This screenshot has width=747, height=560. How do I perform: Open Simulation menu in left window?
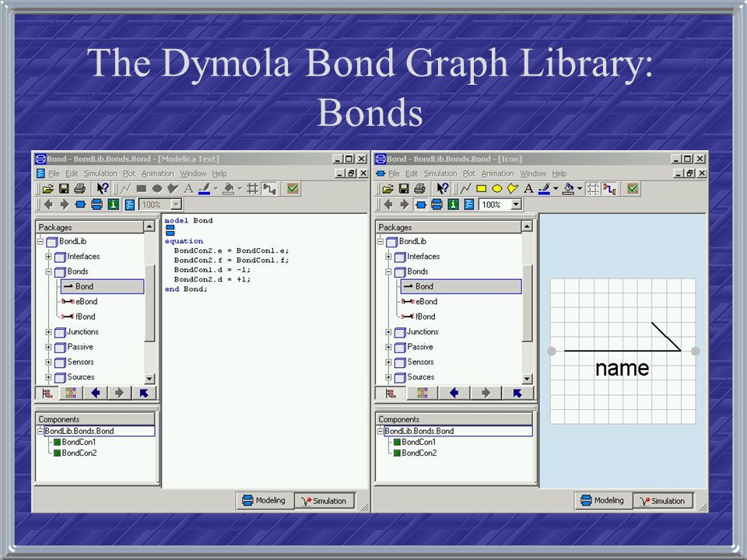click(x=100, y=173)
